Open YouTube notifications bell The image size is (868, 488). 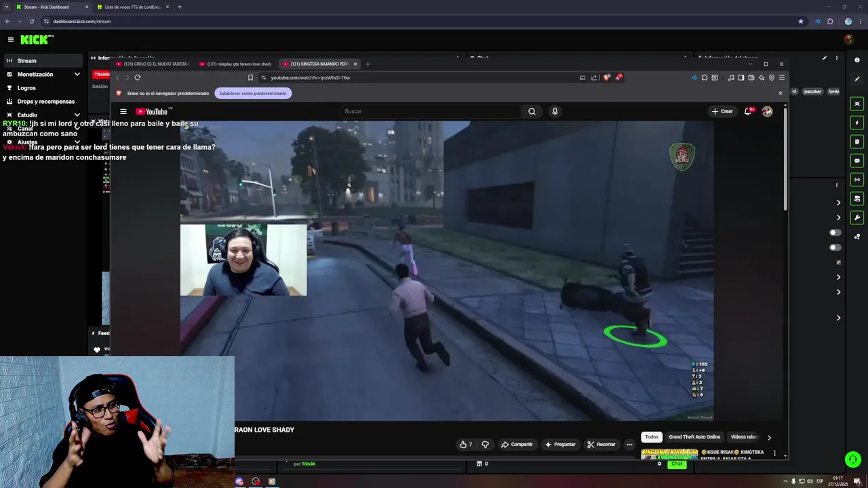click(748, 112)
